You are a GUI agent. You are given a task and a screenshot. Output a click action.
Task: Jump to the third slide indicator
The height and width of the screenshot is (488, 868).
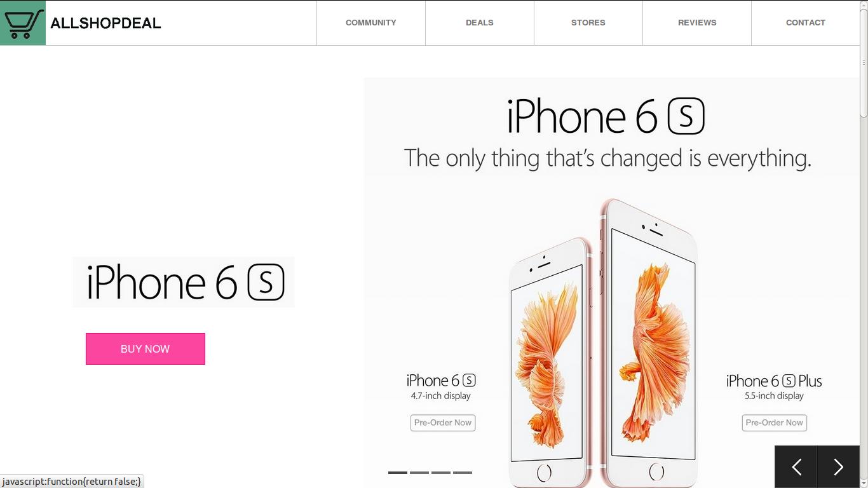(441, 473)
